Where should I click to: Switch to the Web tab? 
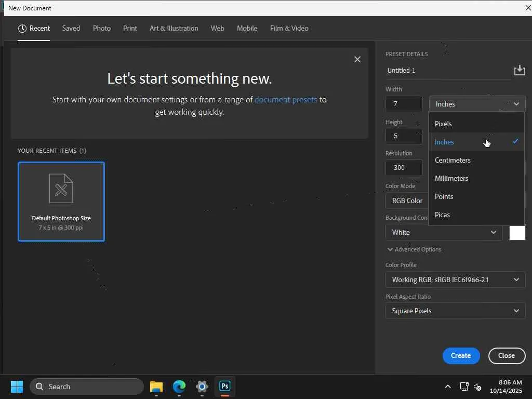(217, 29)
